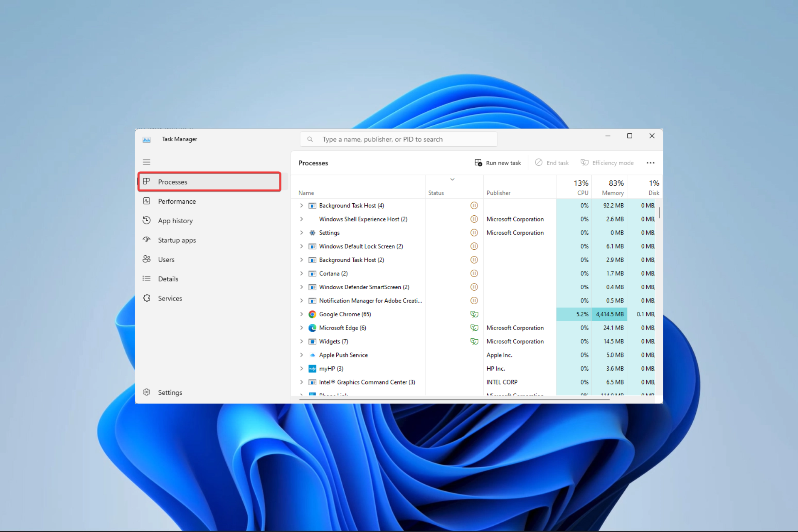This screenshot has height=532, width=798.
Task: Expand Windows Shell Experience Host (2)
Action: click(x=301, y=219)
